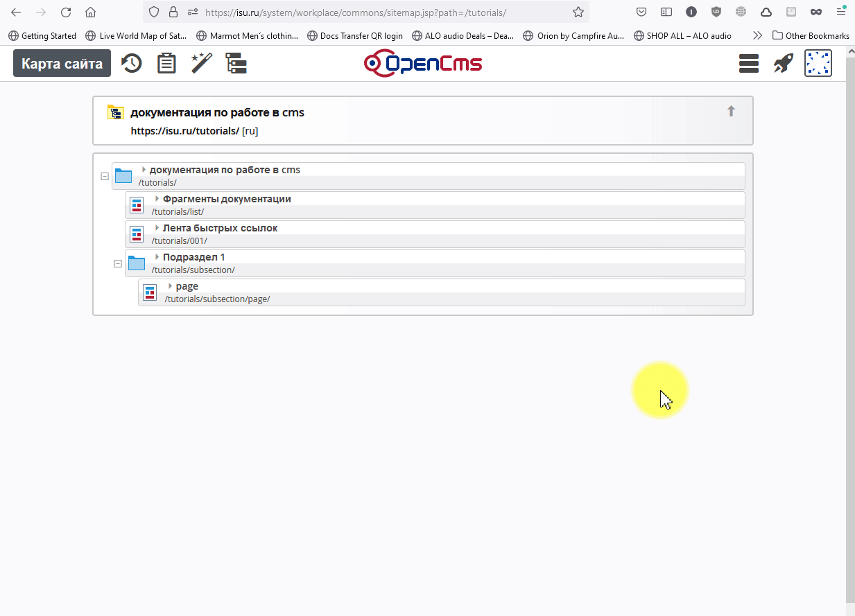
Task: Expand arrow beside Лента быстрых ссылок
Action: [157, 228]
